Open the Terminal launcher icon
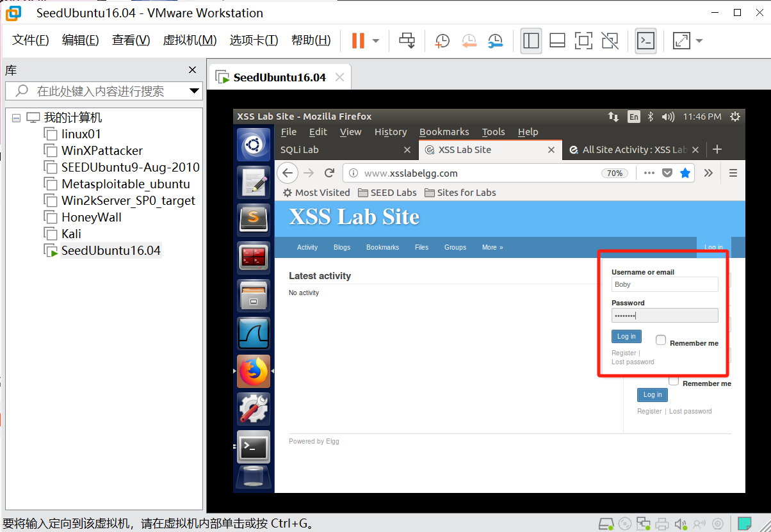 [254, 446]
